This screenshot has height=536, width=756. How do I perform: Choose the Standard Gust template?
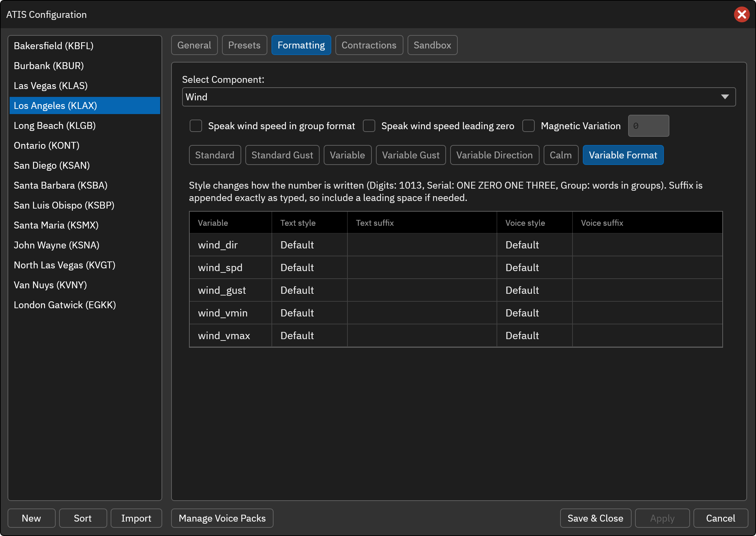click(282, 155)
